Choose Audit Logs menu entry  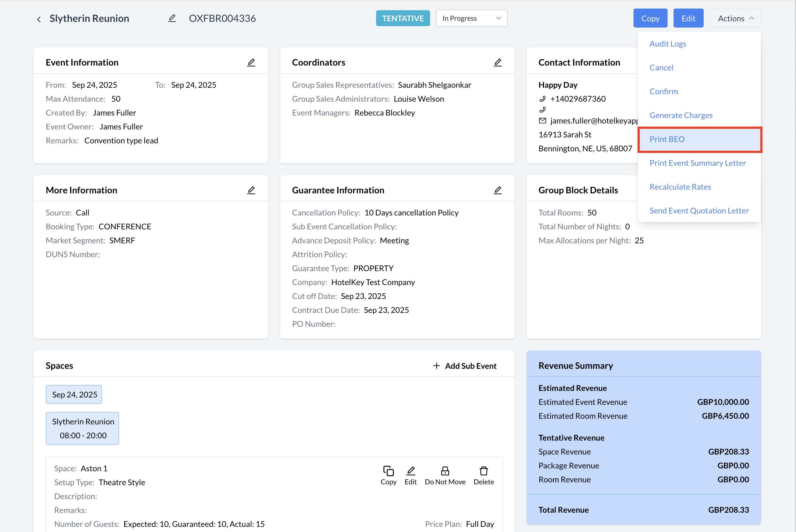tap(667, 44)
